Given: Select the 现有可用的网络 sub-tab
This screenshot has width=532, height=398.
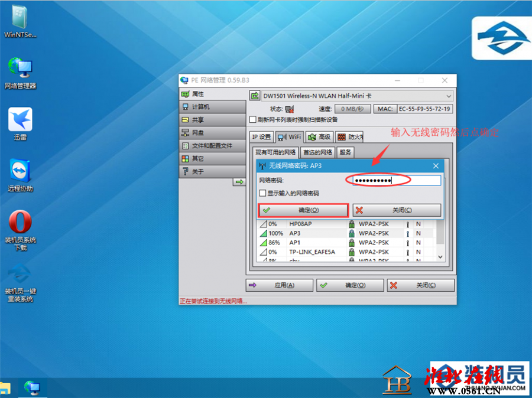Looking at the screenshot, I should [x=275, y=152].
